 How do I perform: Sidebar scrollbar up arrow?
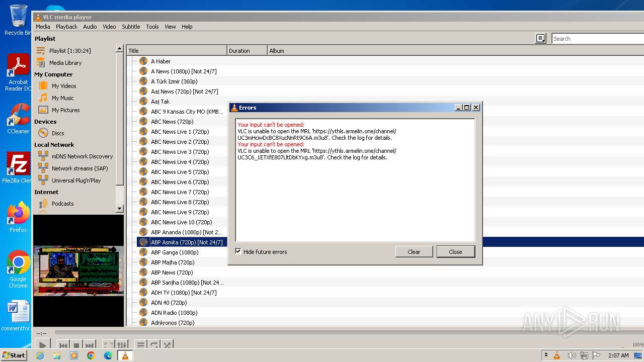119,49
